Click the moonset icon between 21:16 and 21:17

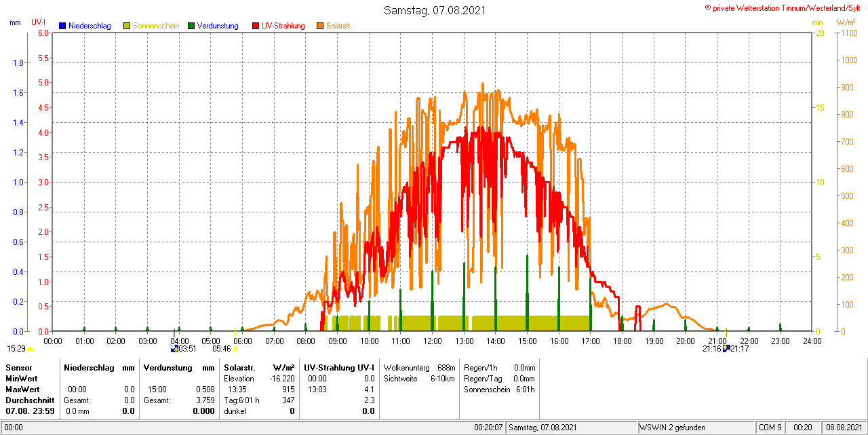click(726, 348)
